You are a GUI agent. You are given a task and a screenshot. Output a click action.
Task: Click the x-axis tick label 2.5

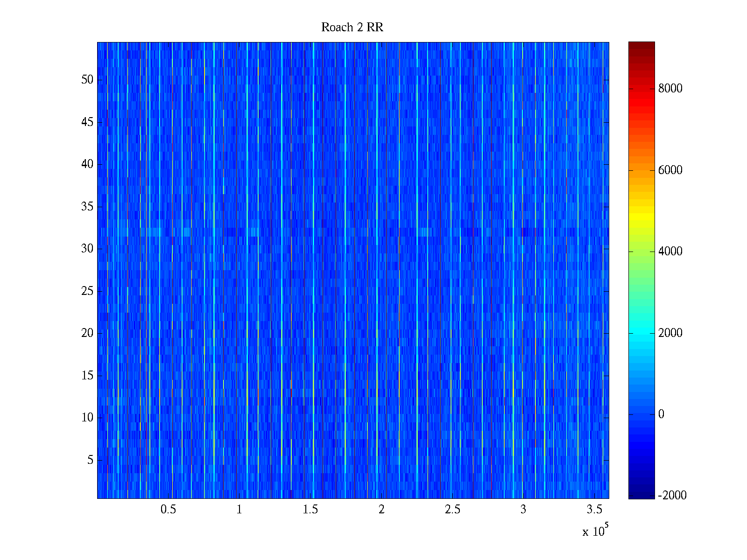click(452, 510)
